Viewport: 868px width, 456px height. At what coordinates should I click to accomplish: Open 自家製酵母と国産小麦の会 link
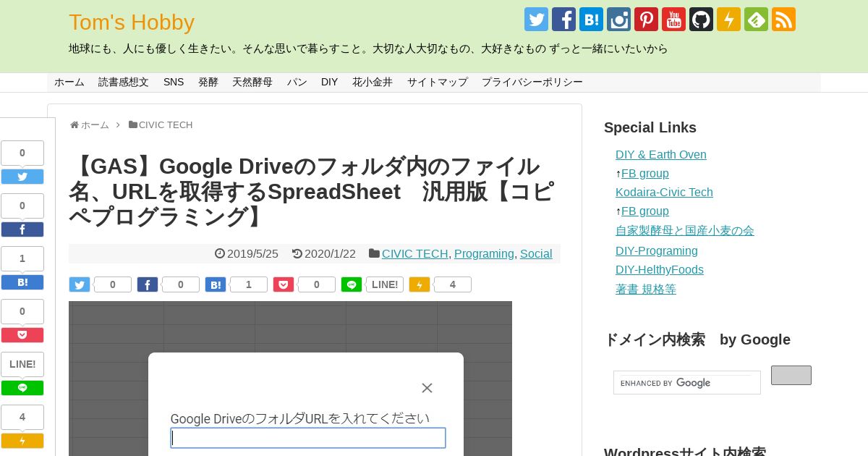click(685, 231)
